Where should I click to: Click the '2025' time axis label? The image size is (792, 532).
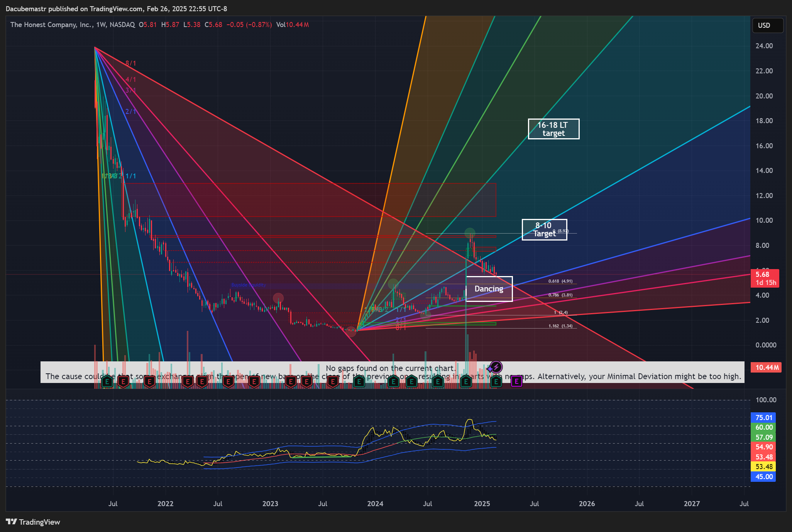pos(482,504)
